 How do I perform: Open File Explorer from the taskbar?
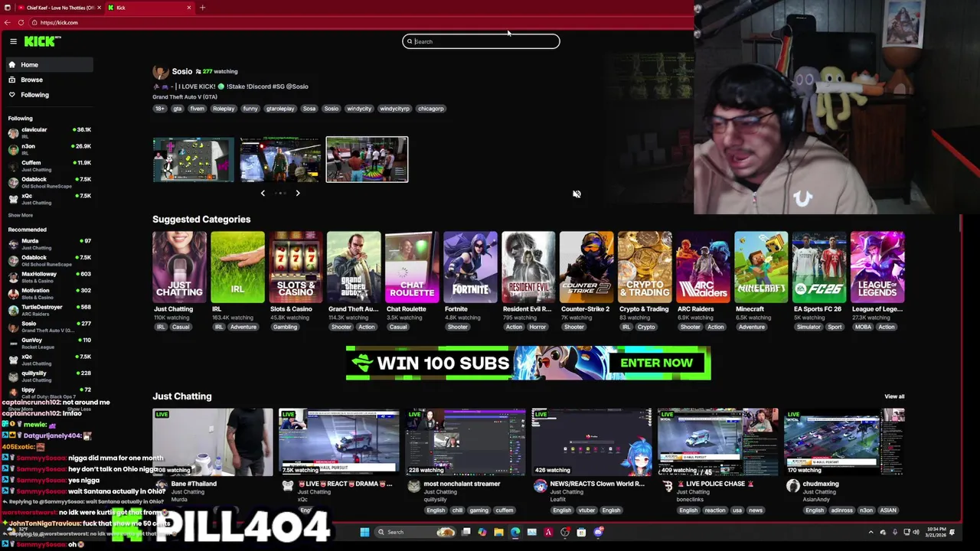click(498, 532)
